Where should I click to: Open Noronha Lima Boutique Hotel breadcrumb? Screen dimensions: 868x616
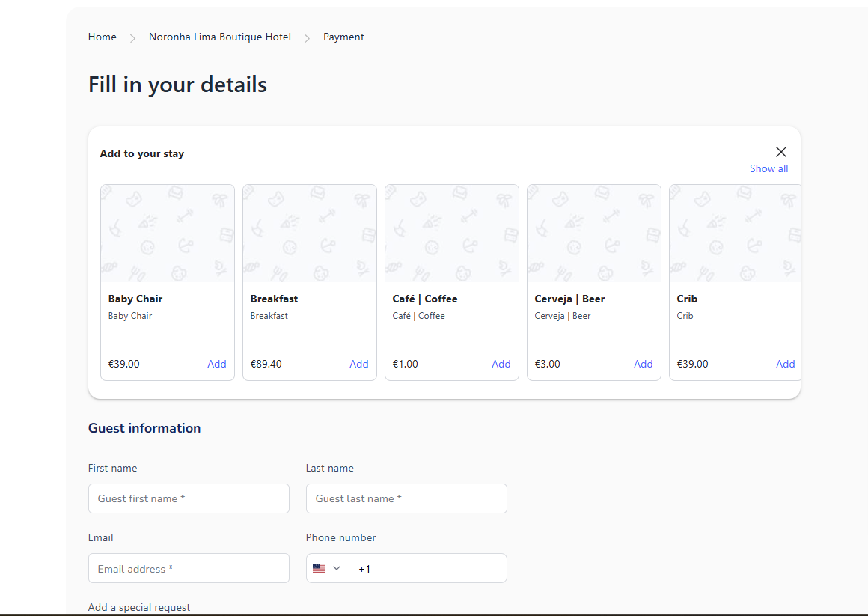[x=220, y=37]
